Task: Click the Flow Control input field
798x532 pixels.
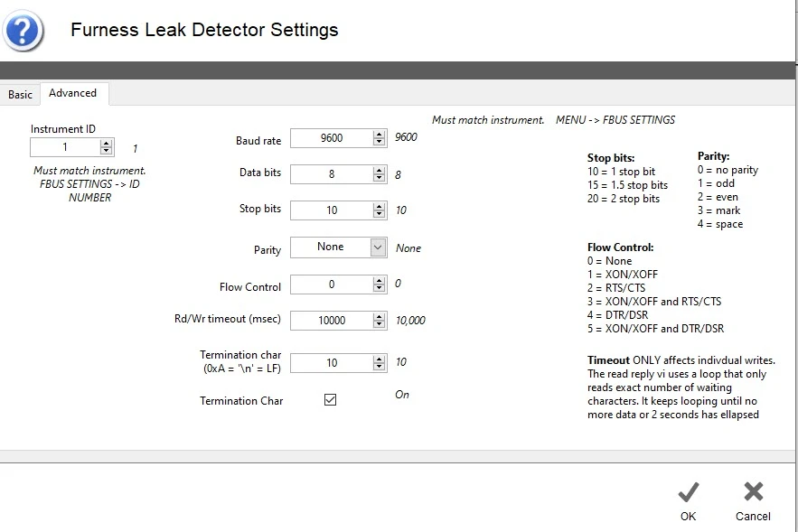Action: 331,285
